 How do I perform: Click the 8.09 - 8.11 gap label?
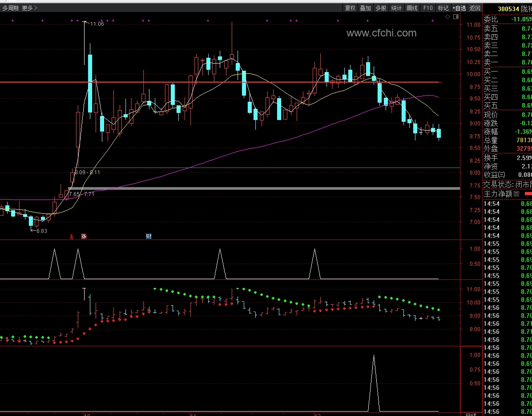87,172
